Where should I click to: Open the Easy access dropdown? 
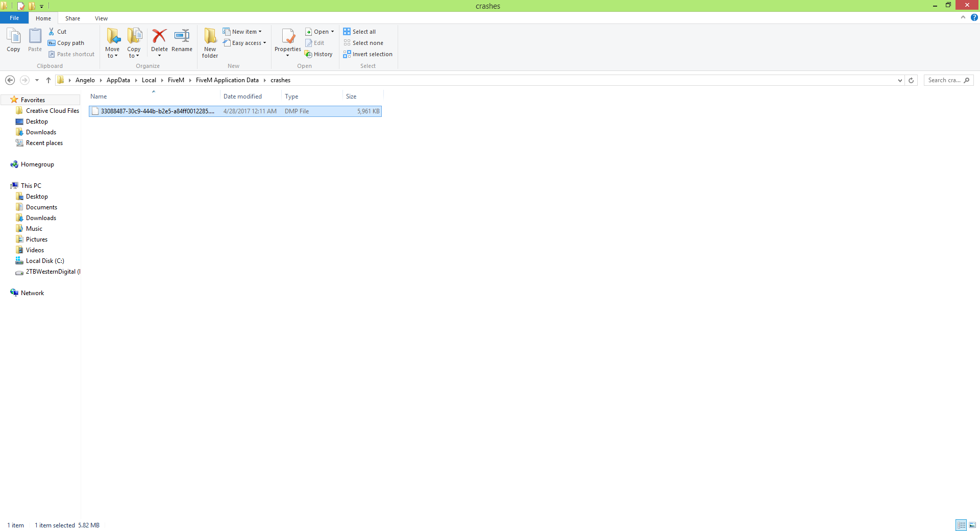tap(244, 43)
